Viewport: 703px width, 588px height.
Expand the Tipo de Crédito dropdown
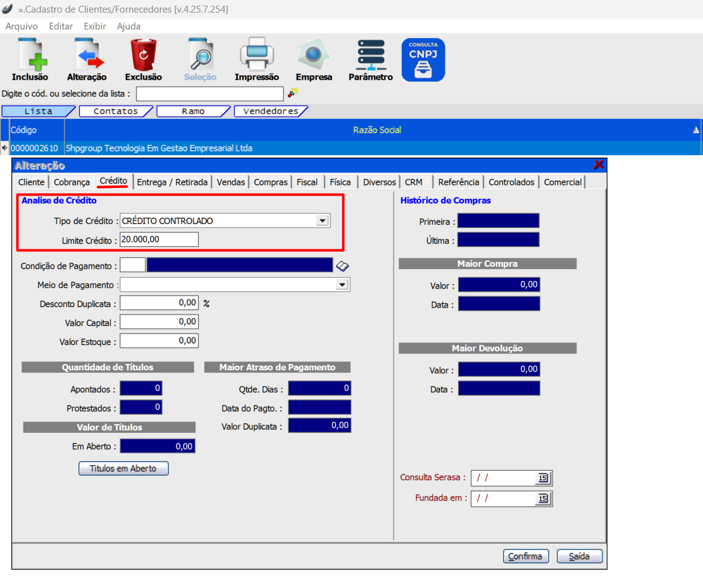(x=323, y=221)
